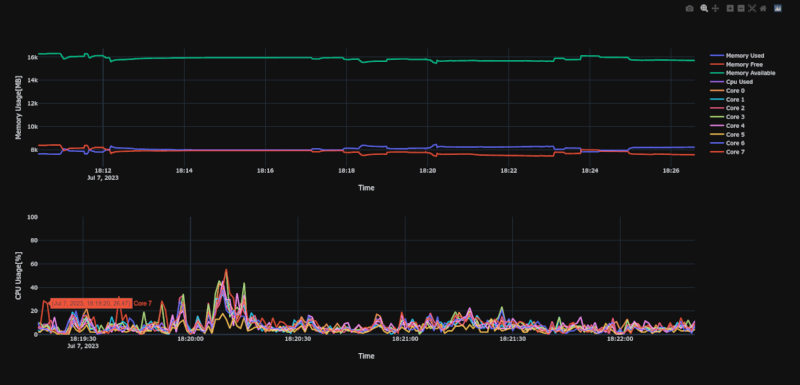Select the Pan tool in modebar

[715, 8]
